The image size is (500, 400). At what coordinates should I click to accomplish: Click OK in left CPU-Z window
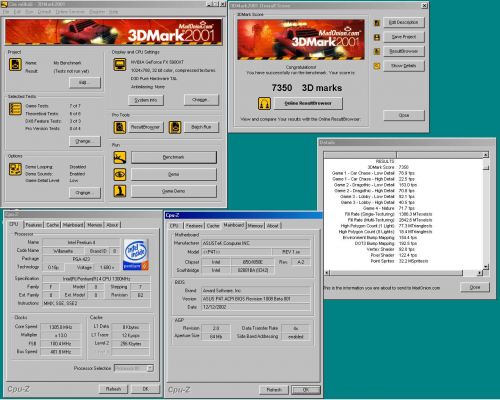click(145, 389)
